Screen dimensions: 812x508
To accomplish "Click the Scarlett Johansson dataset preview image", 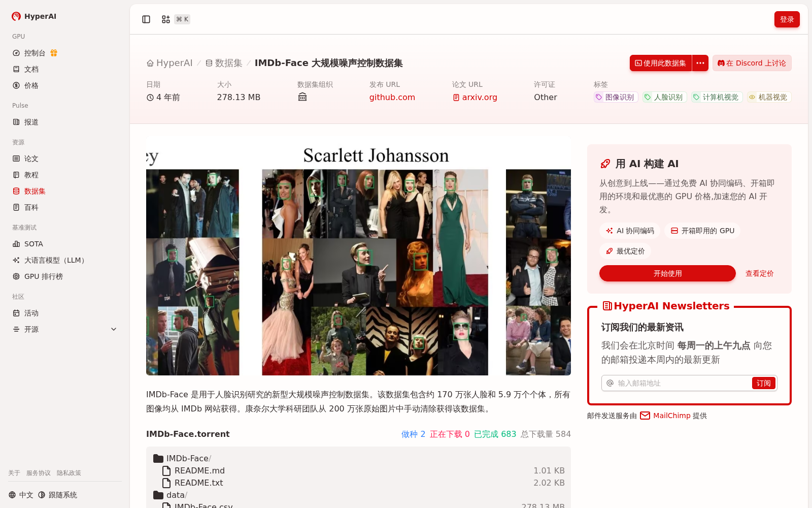I will click(x=358, y=256).
